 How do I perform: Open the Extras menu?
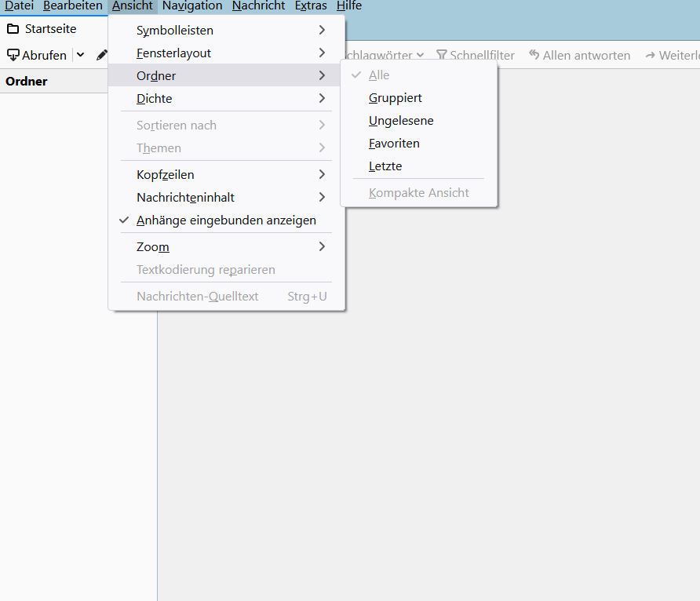click(311, 5)
